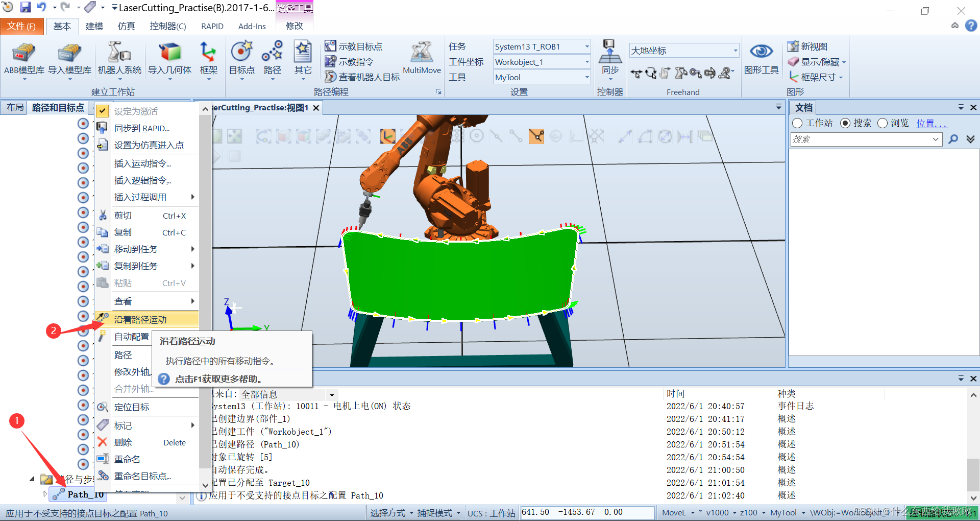Switch to the 控制器(C) tab

point(168,26)
